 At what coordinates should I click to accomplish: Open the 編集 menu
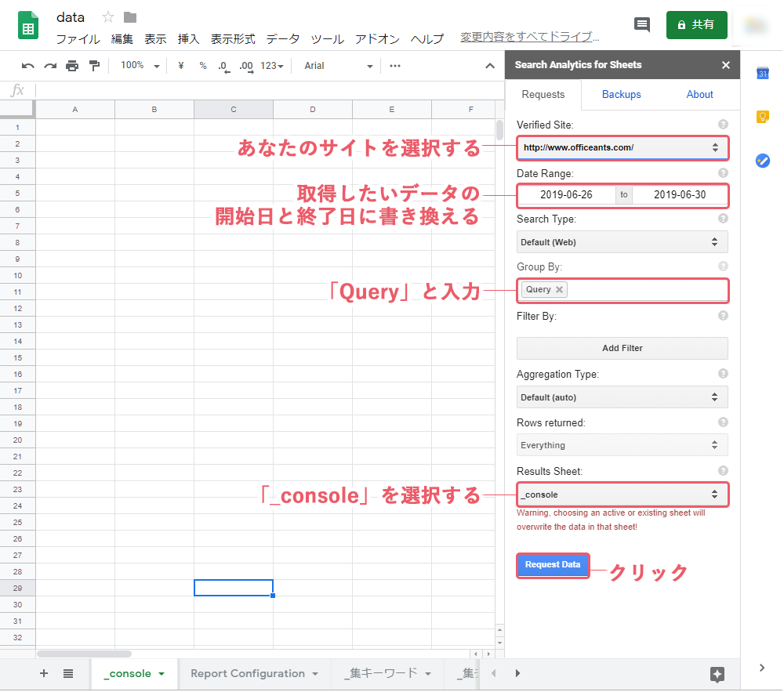(122, 39)
